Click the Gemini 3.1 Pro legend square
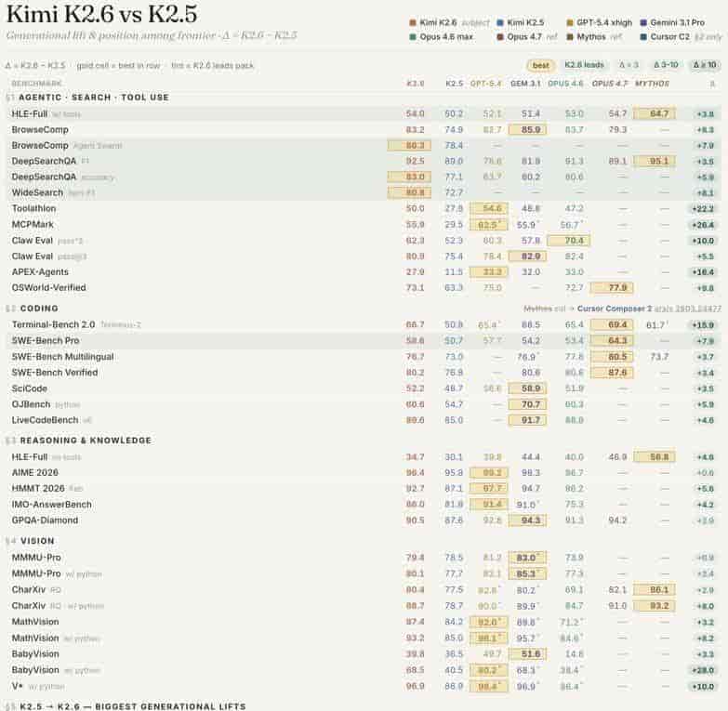Viewport: 728px width, 711px height. click(643, 22)
